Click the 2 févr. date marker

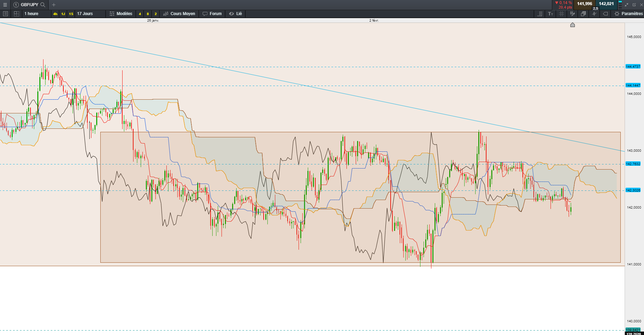click(374, 21)
